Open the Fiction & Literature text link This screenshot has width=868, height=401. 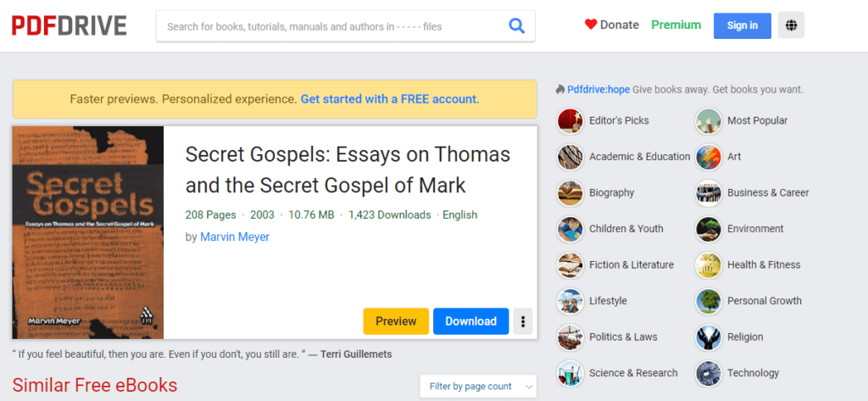coord(632,265)
